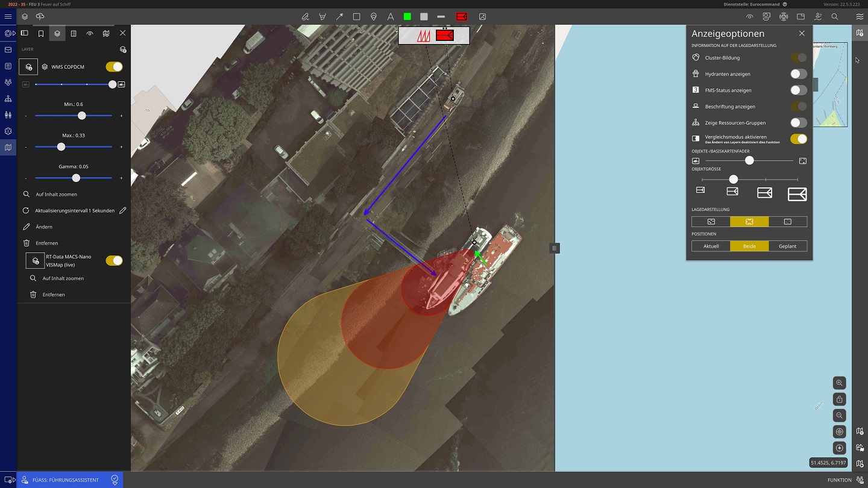The image size is (868, 488).
Task: Select the marker pin tool
Action: tap(374, 16)
